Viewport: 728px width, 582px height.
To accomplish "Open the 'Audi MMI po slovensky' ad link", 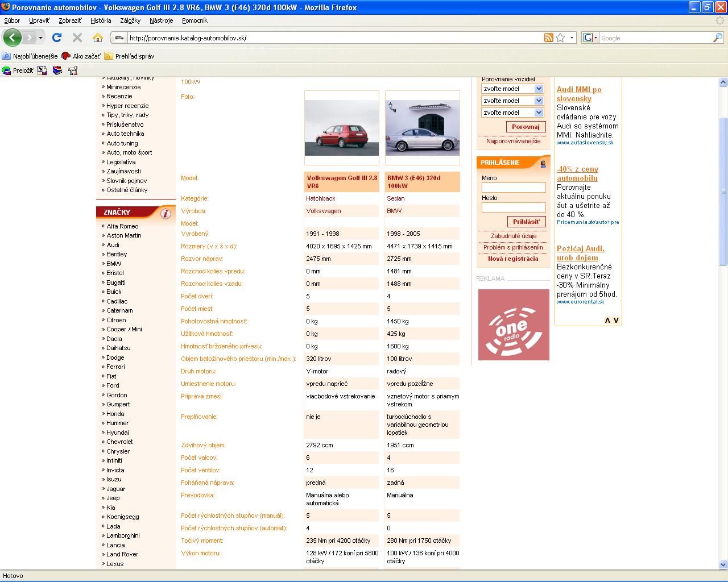I will tap(579, 94).
